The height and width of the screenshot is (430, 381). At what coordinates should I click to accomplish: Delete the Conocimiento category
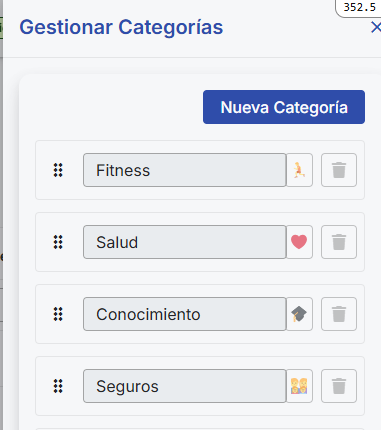click(339, 314)
